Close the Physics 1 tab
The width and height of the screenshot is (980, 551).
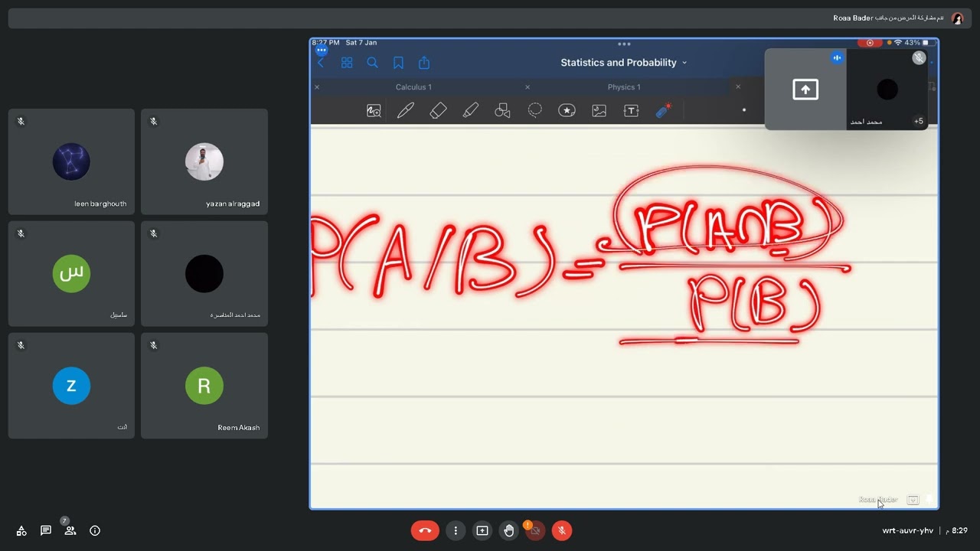click(528, 87)
